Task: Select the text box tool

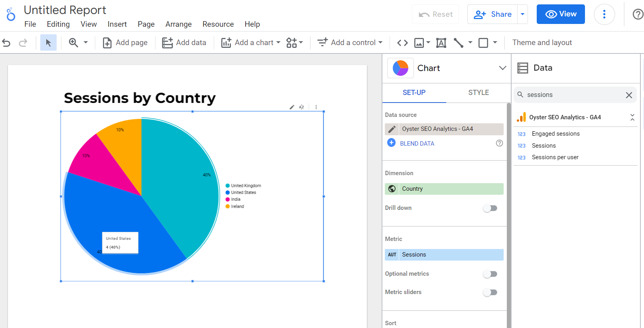Action: (441, 43)
